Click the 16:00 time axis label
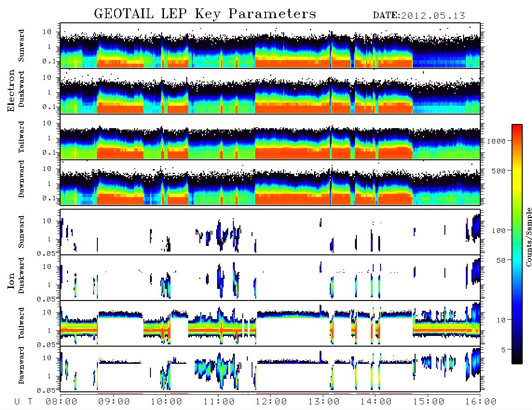Viewport: 532px width, 410px height. pyautogui.click(x=481, y=402)
